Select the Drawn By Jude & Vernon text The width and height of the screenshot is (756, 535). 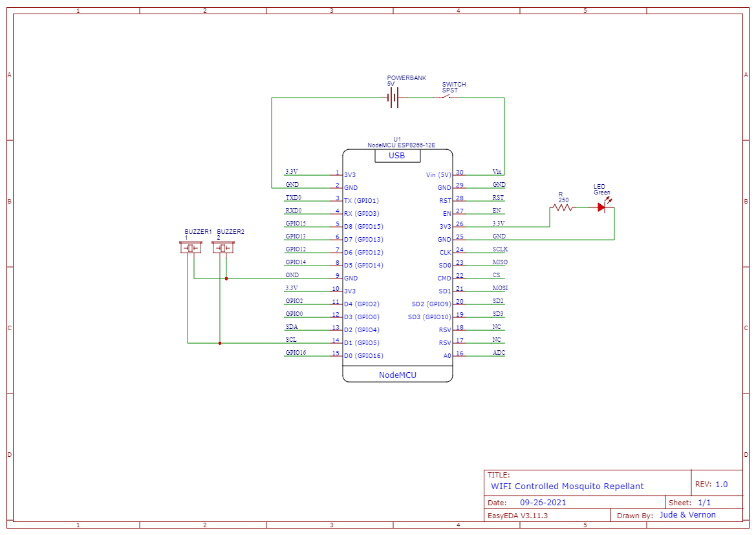pos(687,515)
